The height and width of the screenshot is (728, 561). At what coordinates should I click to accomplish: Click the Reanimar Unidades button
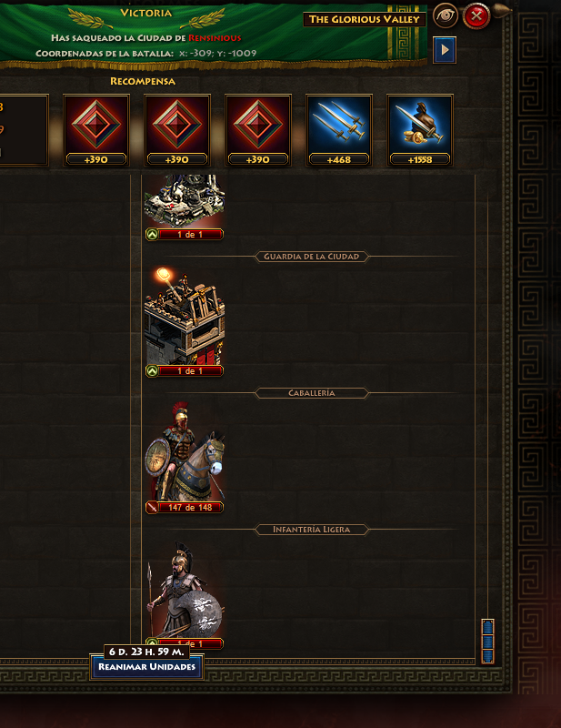[x=146, y=667]
